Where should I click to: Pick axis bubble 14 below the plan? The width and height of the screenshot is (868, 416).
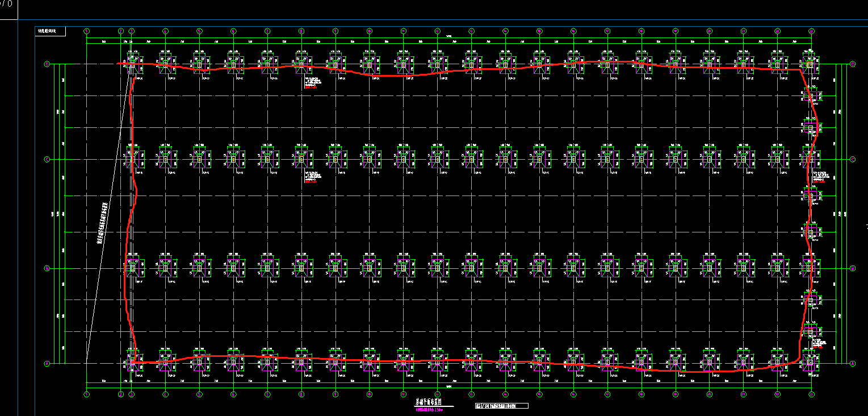[505, 394]
